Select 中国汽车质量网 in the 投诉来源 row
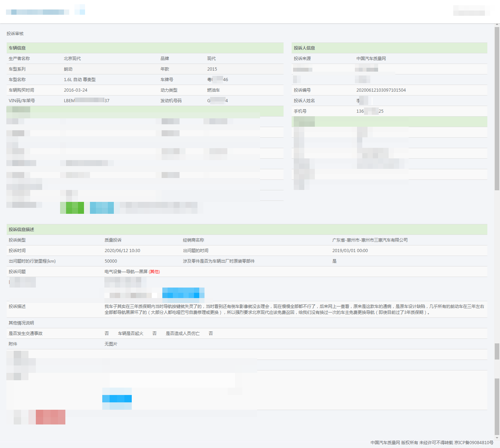The width and height of the screenshot is (500, 448). (x=371, y=59)
